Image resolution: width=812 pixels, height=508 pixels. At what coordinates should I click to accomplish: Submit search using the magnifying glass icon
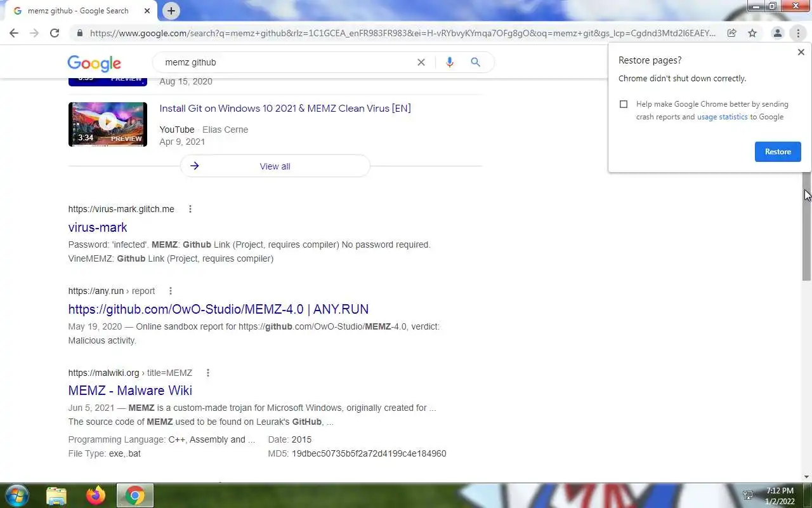(x=475, y=62)
